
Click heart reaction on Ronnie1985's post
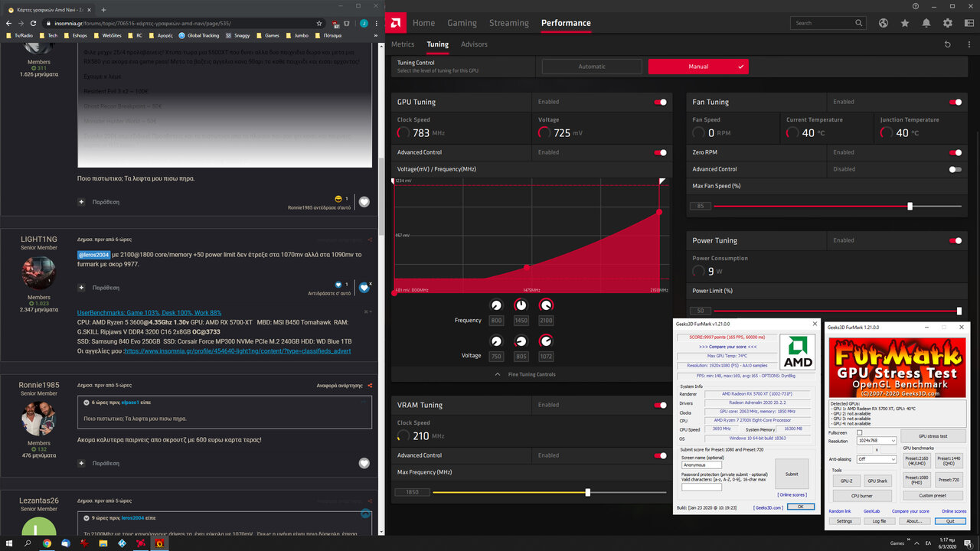coord(364,463)
